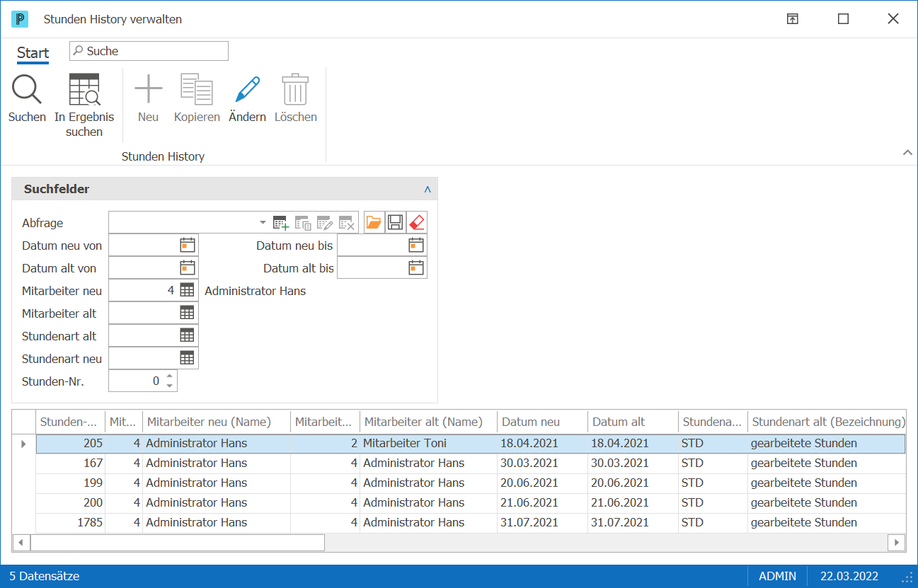Open calendar for Datum neu von

(x=187, y=246)
